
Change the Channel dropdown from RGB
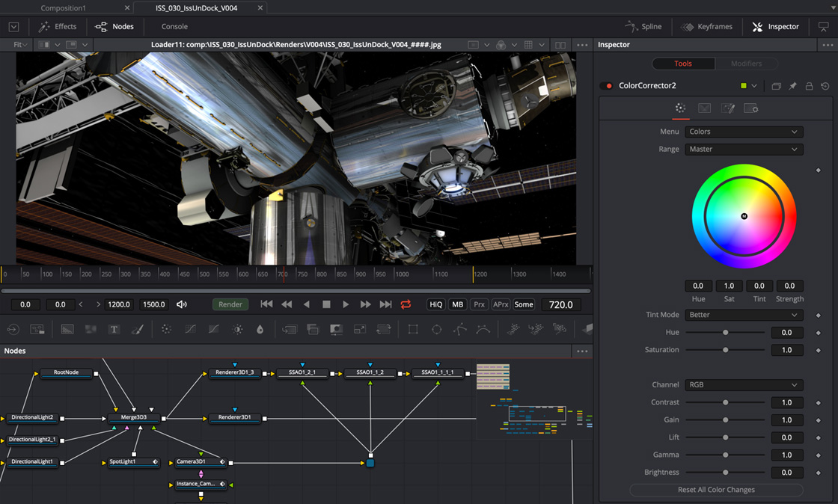743,384
